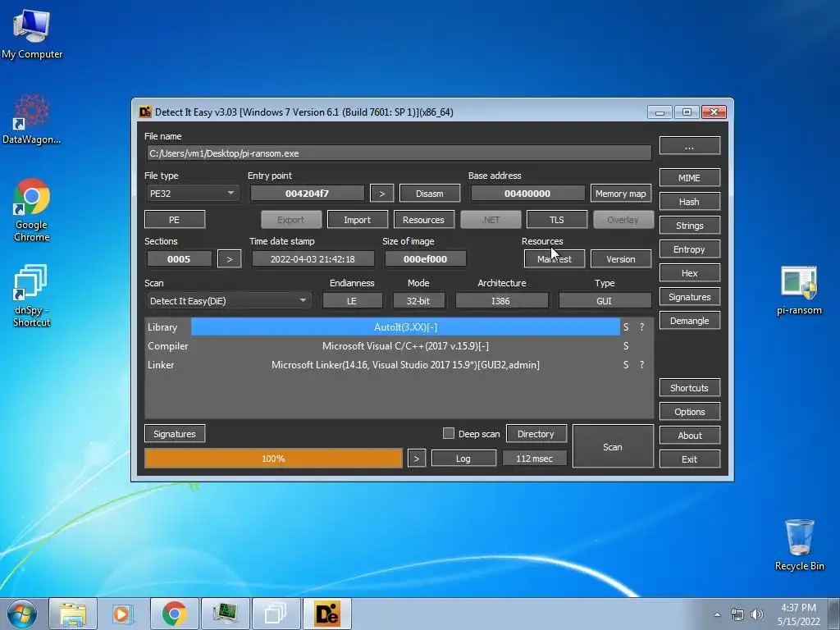Open the Import table
Viewport: 840px width, 630px height.
coord(358,220)
